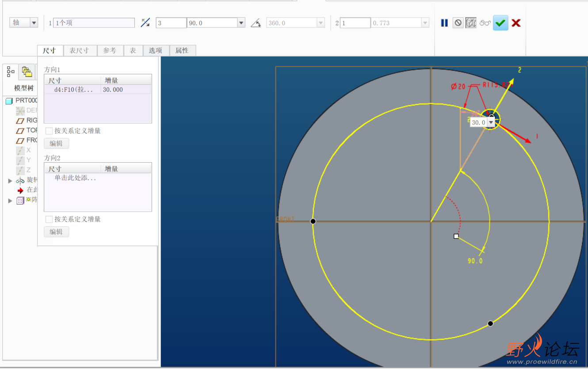This screenshot has height=369, width=588.
Task: Click the 尺寸 column header in 方向1
Action: coord(73,80)
